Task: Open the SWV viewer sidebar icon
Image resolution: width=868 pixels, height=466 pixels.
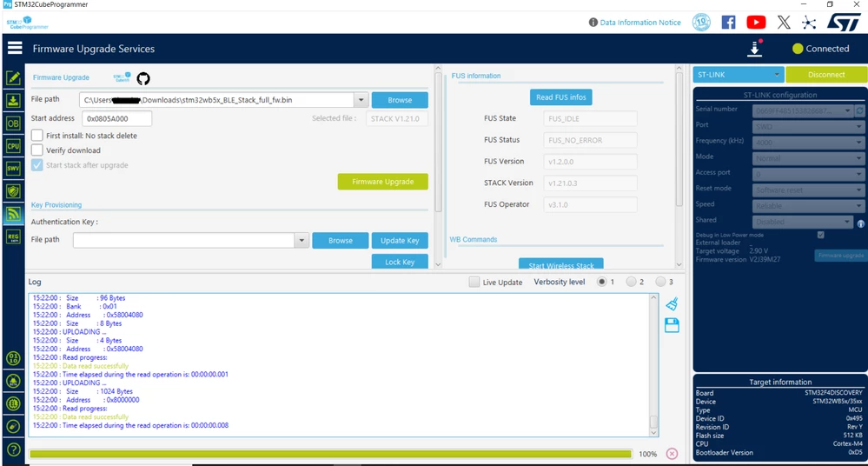Action: coord(13,169)
